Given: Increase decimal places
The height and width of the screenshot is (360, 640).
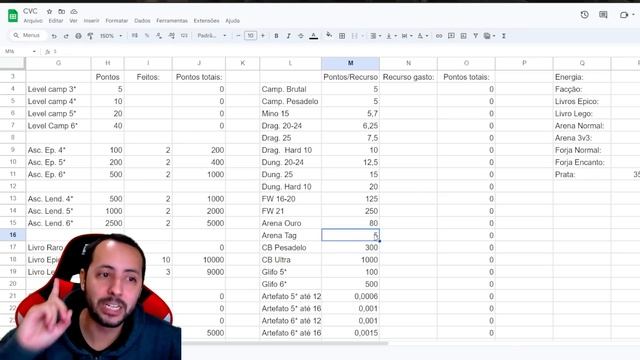Looking at the screenshot, I should [171, 36].
